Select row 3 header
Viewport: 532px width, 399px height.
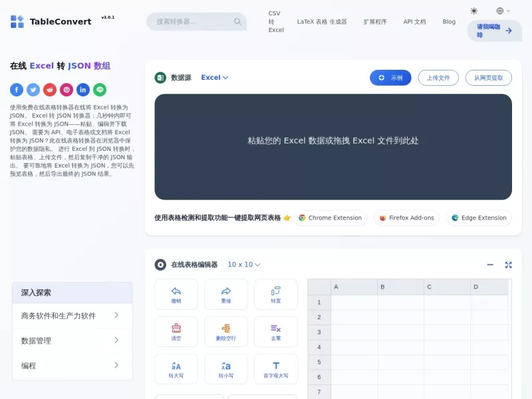(319, 332)
